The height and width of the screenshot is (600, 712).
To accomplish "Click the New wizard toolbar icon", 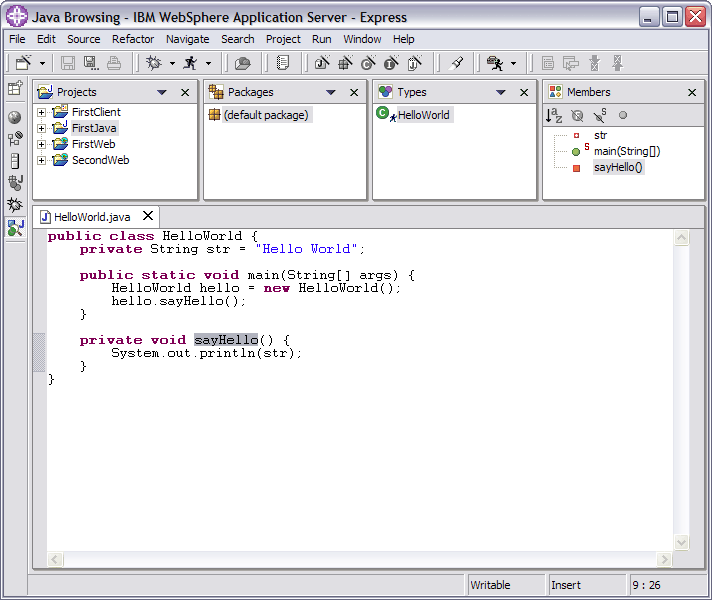I will tap(23, 63).
